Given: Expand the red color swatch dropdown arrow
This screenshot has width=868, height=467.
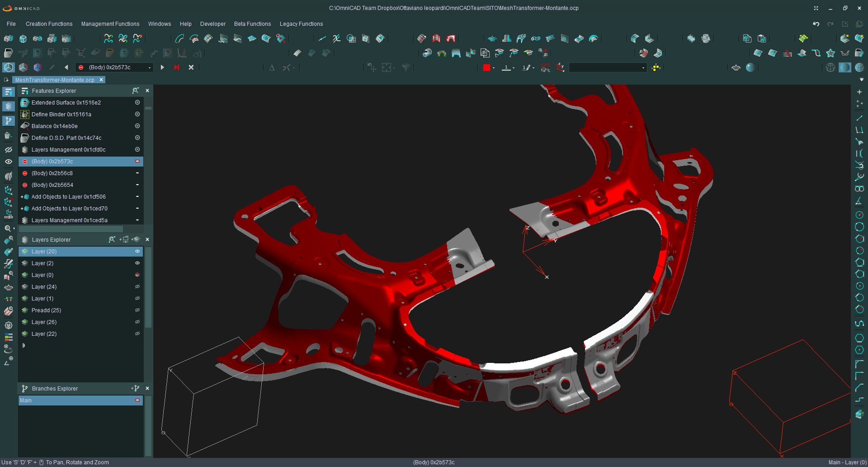Looking at the screenshot, I should (494, 68).
